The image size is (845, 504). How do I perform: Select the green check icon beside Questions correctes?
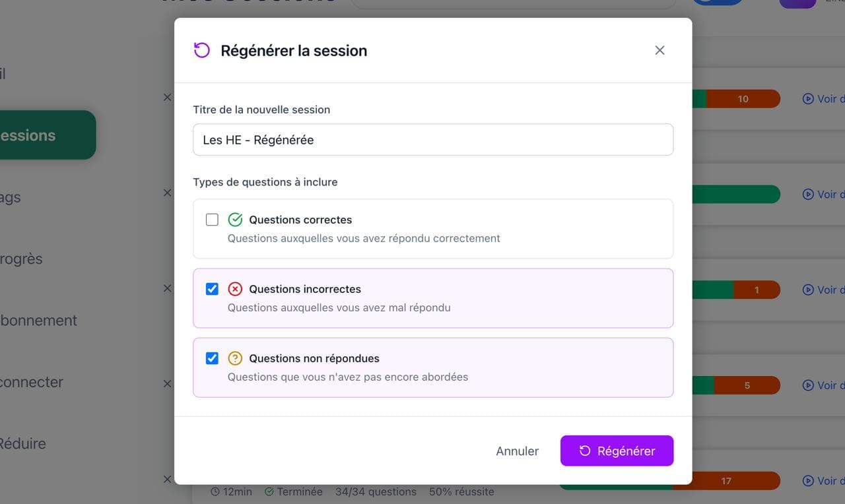click(235, 219)
